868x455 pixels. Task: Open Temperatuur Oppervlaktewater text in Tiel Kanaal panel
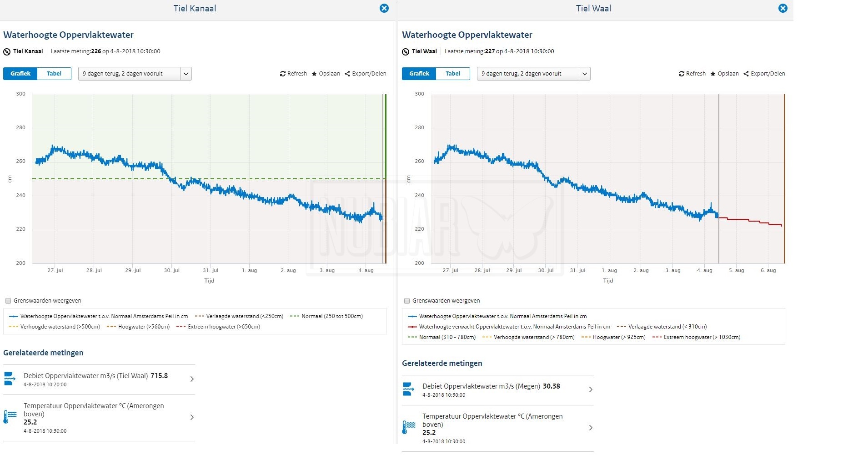pyautogui.click(x=94, y=410)
